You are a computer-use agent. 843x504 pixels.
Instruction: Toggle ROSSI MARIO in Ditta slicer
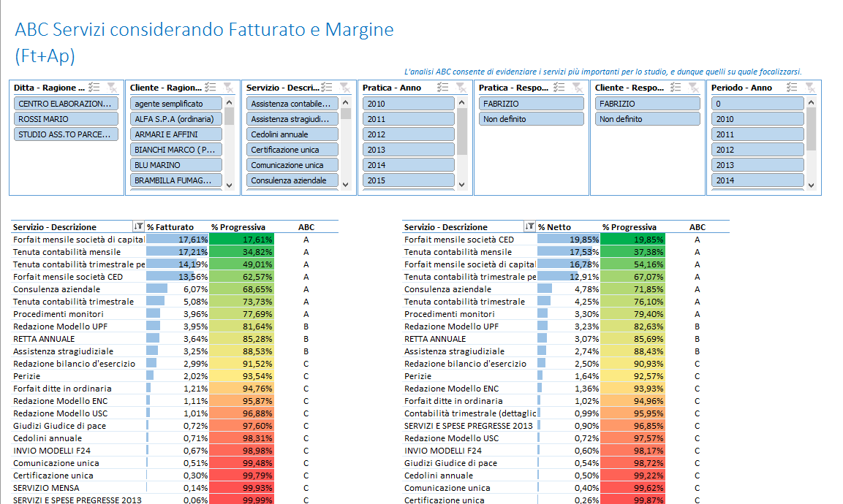66,119
